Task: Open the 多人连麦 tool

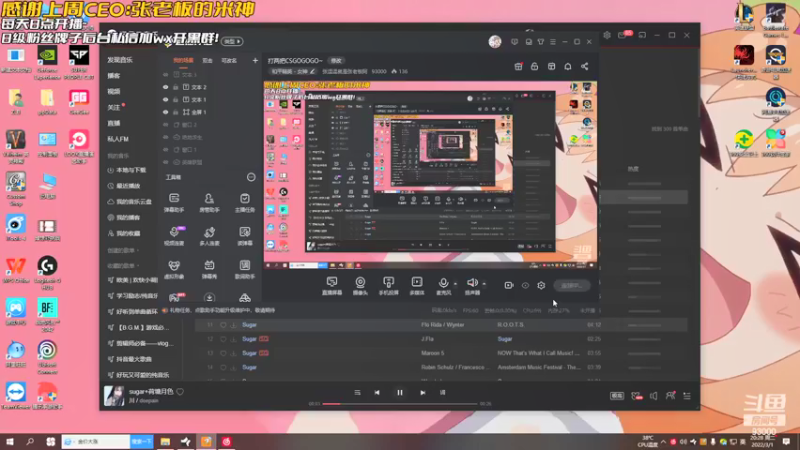Action: [209, 236]
